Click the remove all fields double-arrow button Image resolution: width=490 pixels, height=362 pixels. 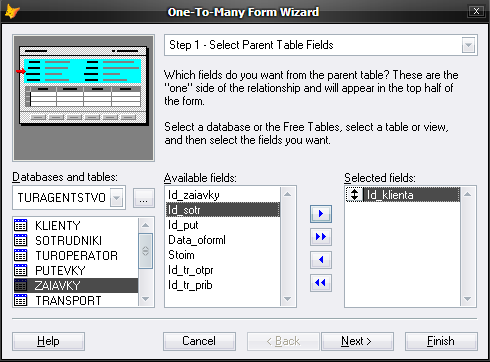(321, 283)
